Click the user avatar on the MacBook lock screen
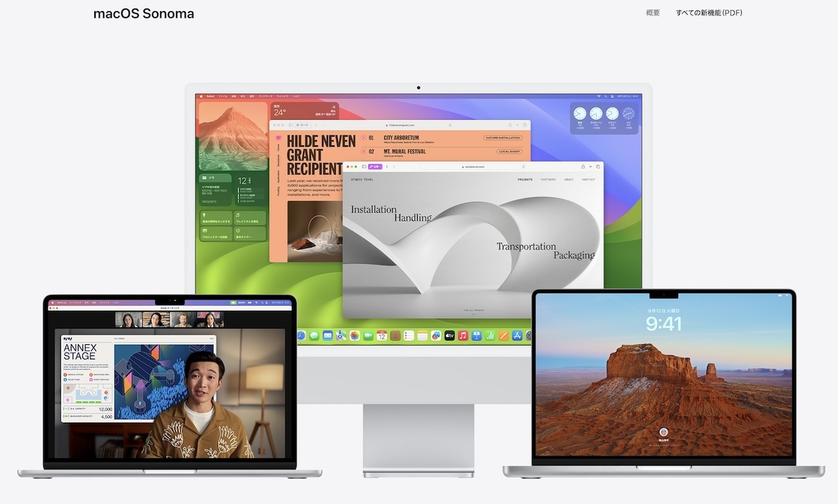 click(663, 432)
